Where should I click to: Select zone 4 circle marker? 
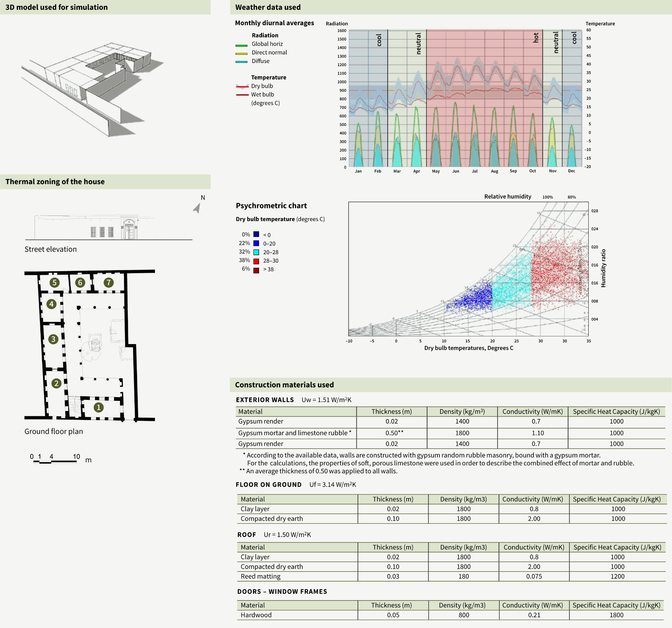pos(51,304)
